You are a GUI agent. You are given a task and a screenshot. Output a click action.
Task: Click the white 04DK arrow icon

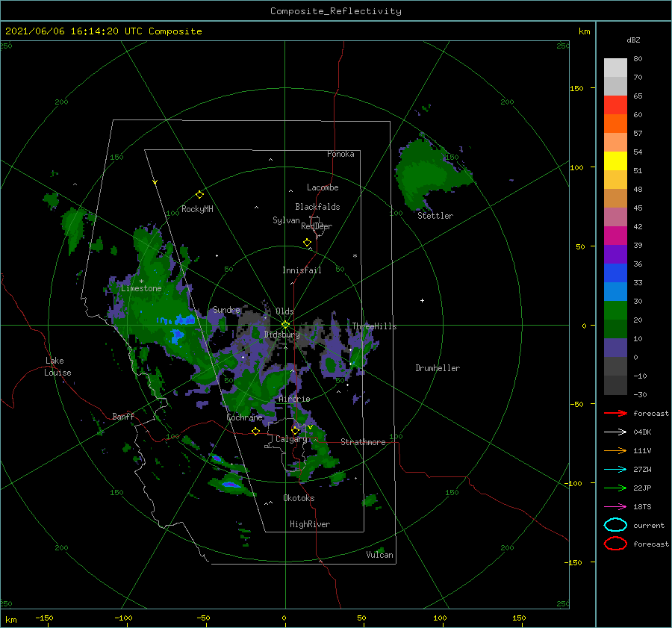[x=615, y=432]
